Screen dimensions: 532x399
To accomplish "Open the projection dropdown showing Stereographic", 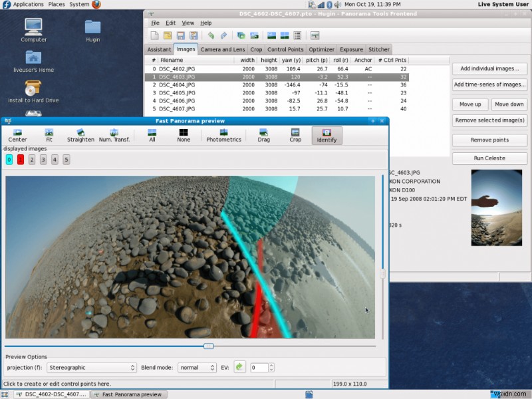I will coord(91,367).
